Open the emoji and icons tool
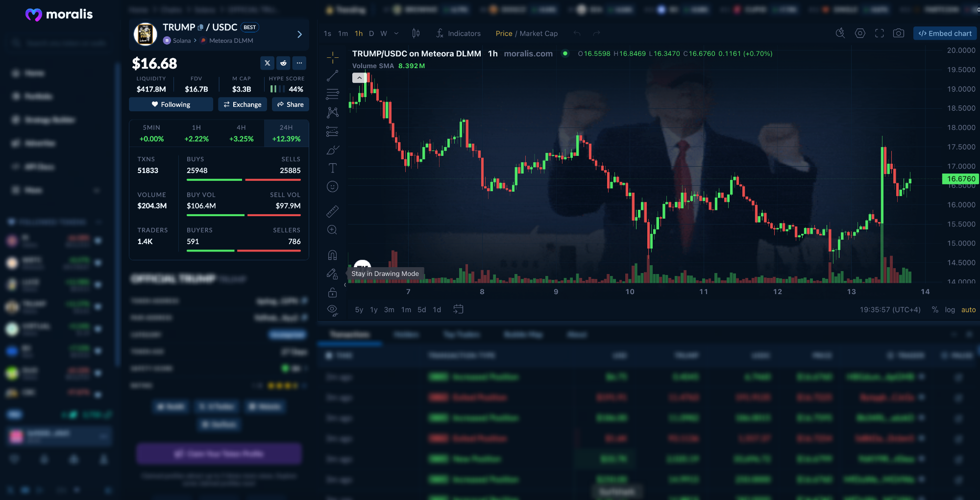980x500 pixels. click(333, 187)
